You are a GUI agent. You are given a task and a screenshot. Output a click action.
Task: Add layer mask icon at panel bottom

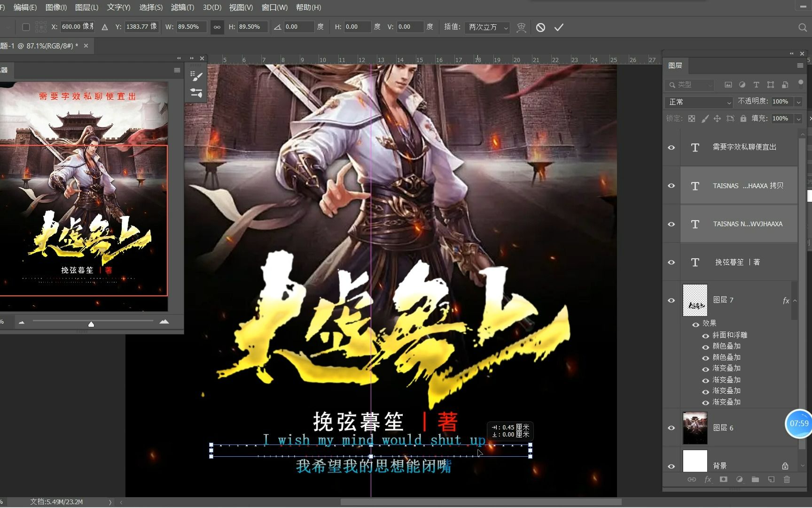(724, 479)
